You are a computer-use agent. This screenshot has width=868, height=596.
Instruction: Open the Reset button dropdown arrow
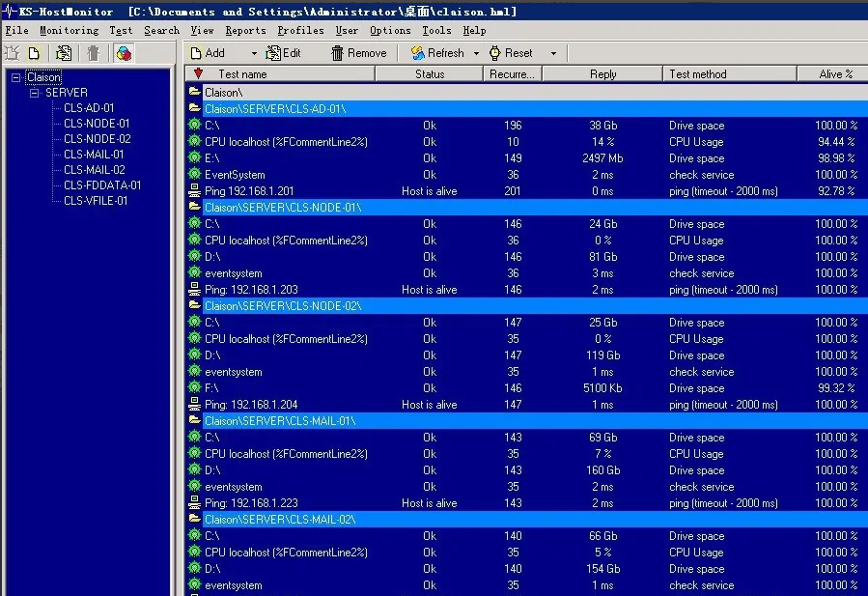click(x=553, y=54)
